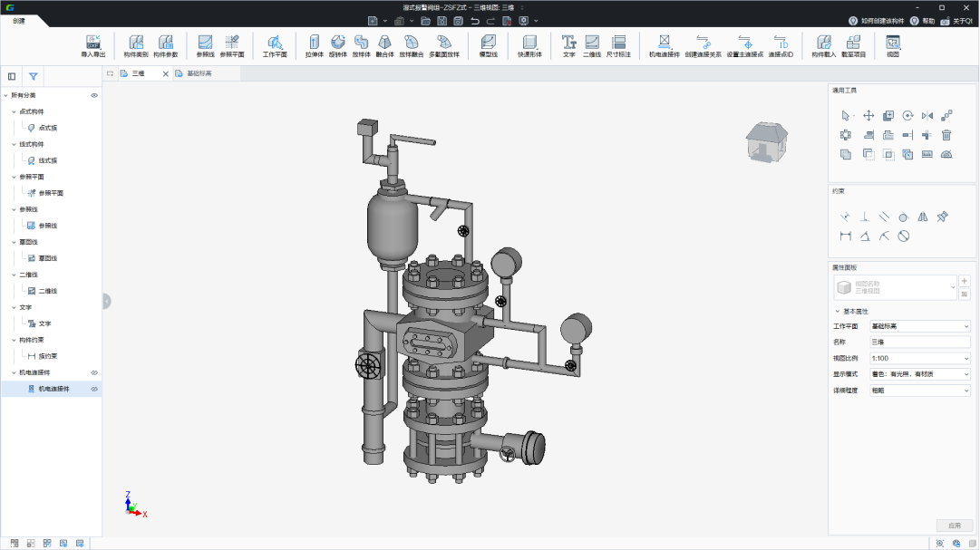
Task: Toggle visibility of 所有分类
Action: point(94,95)
